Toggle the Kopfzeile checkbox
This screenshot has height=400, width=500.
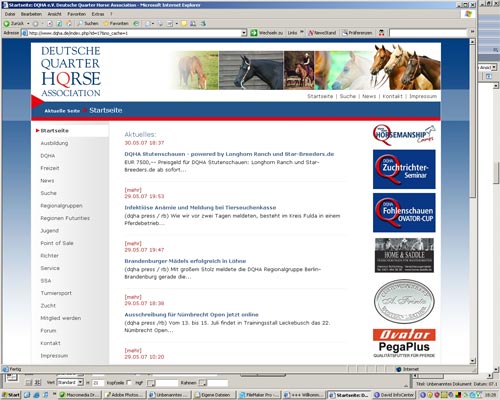click(x=129, y=382)
